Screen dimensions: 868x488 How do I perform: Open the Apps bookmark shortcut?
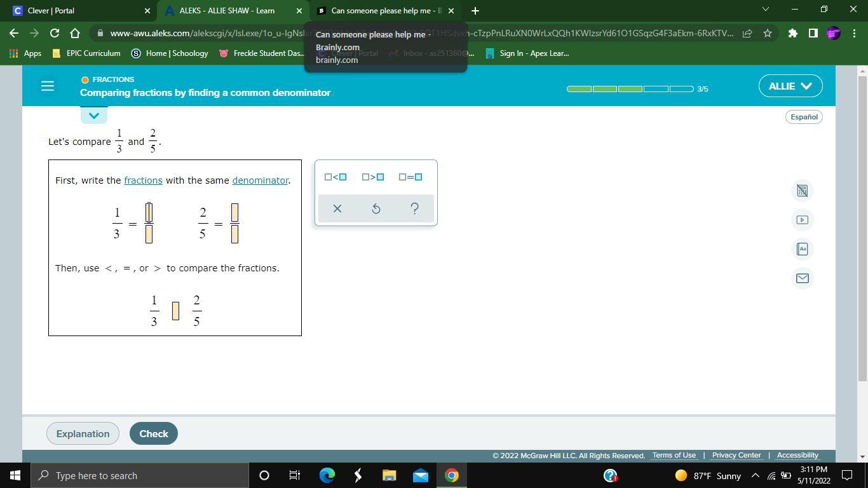pos(25,53)
